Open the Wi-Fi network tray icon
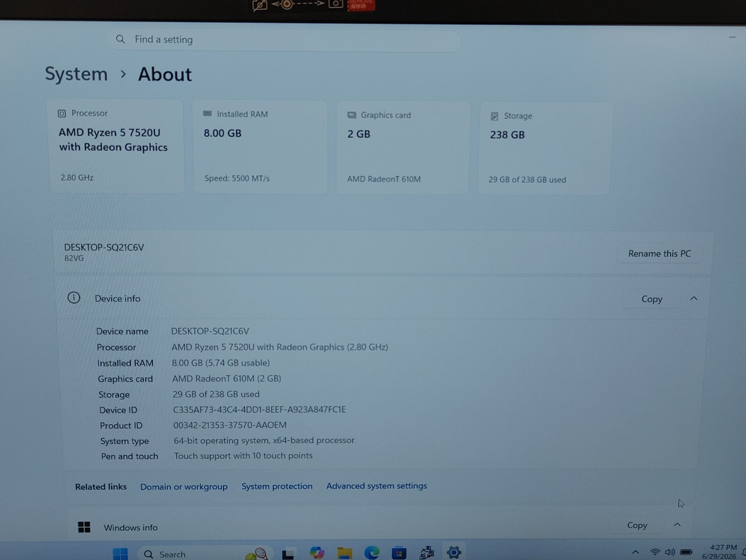Screen dimensions: 746x560 point(655,552)
